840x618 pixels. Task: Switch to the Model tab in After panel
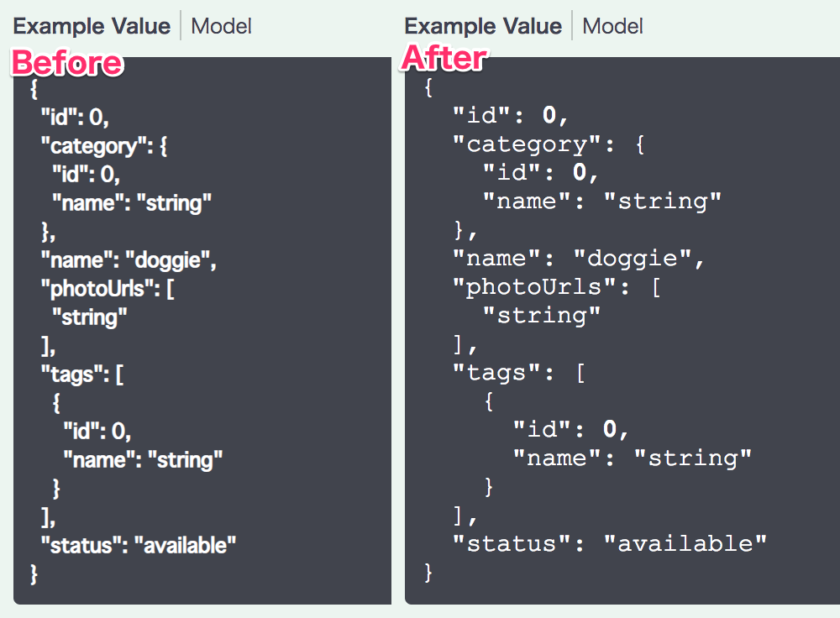(612, 26)
